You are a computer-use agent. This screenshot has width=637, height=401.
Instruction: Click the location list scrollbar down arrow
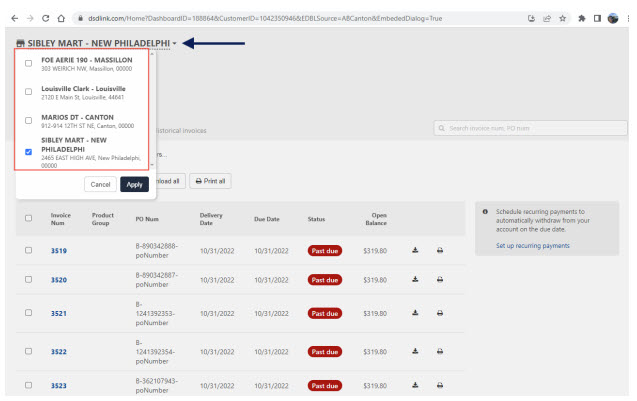coord(152,165)
